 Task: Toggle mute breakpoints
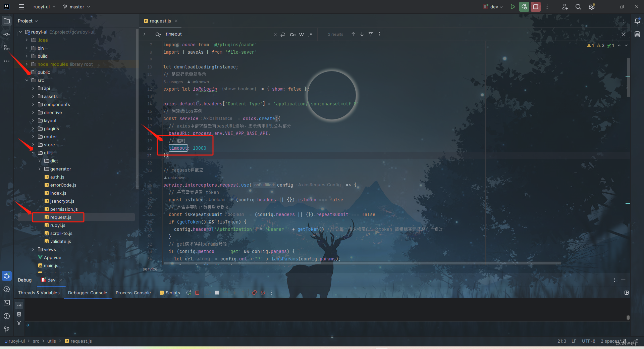point(263,293)
